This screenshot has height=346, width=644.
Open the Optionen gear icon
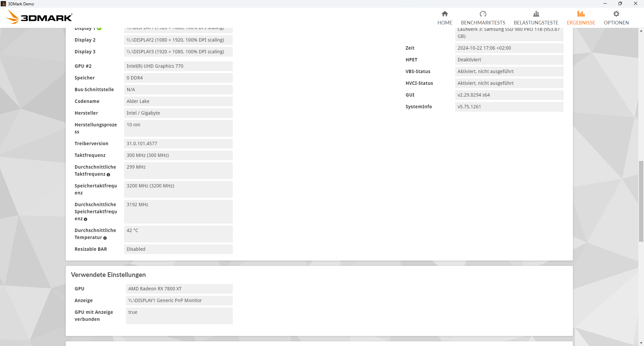pos(616,14)
